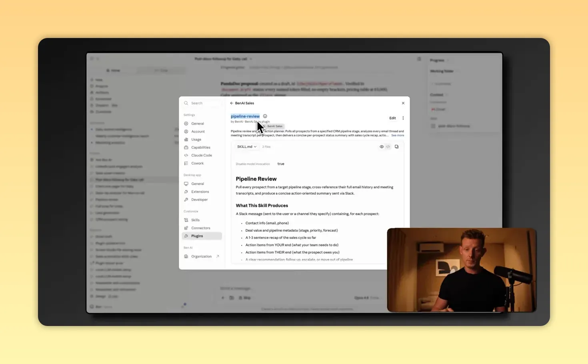Open General under the Settings section
Screen dimensions: 588x364
point(202,124)
